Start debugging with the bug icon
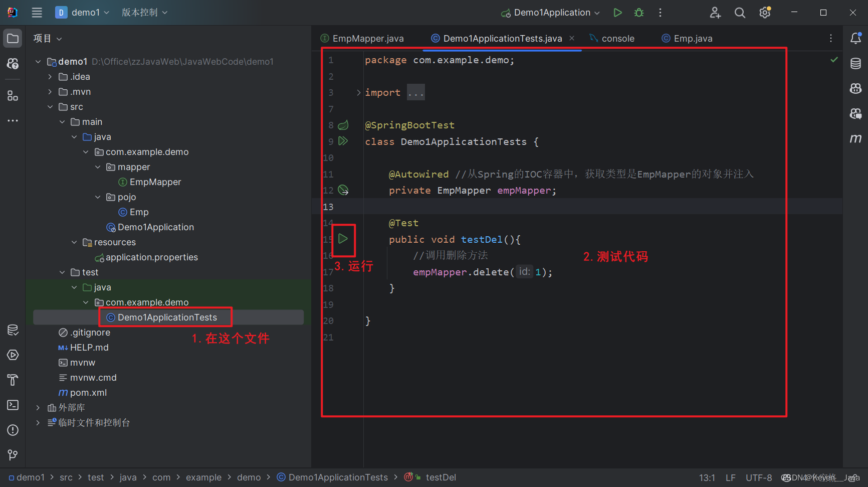 [639, 13]
